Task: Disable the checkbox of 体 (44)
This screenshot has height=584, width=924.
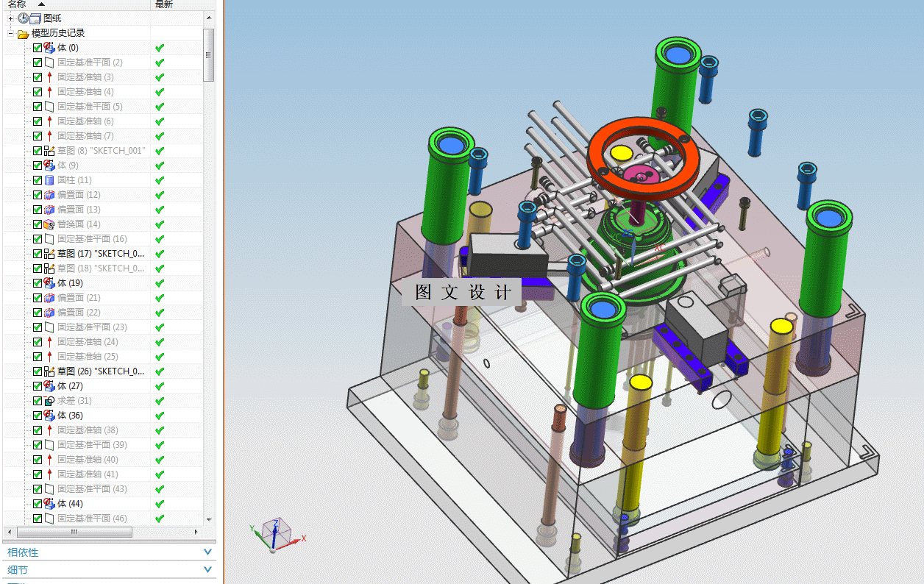Action: [x=38, y=504]
